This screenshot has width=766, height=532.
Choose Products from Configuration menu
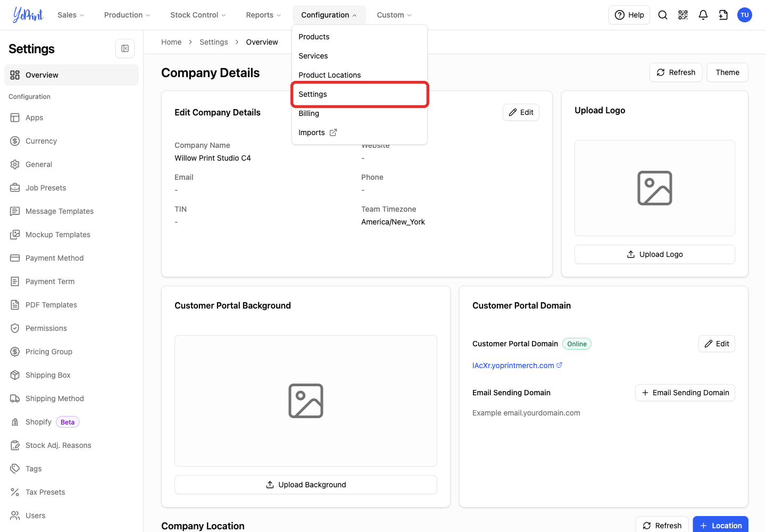coord(360,37)
